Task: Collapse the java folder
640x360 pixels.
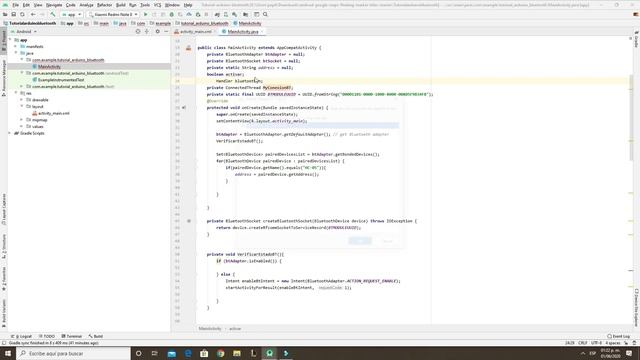Action: 16,53
